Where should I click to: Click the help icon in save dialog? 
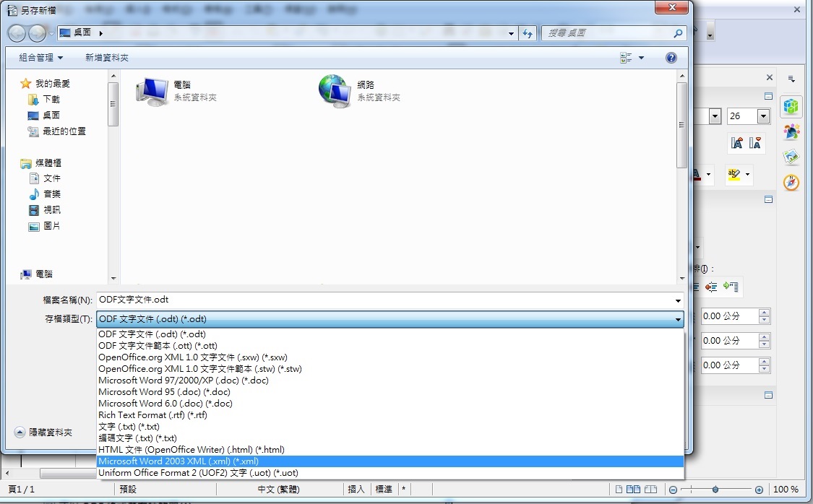tap(671, 58)
